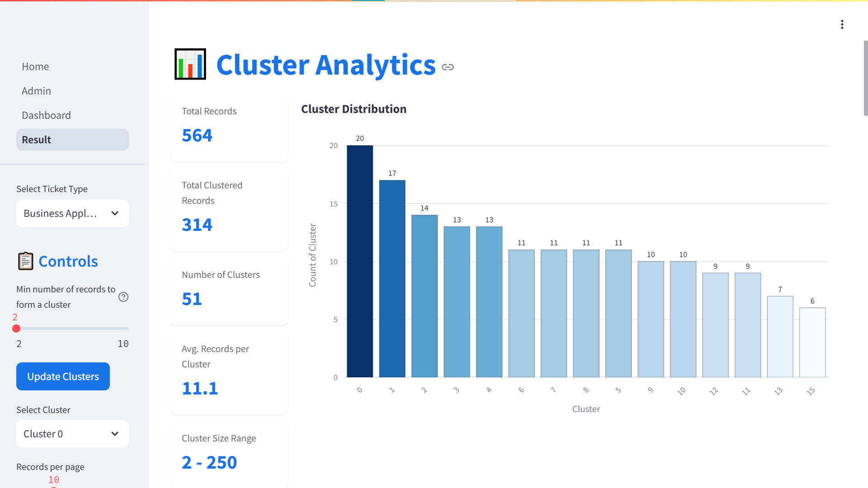
Task: Expand the Select Ticket Type dropdown
Action: coord(72,213)
